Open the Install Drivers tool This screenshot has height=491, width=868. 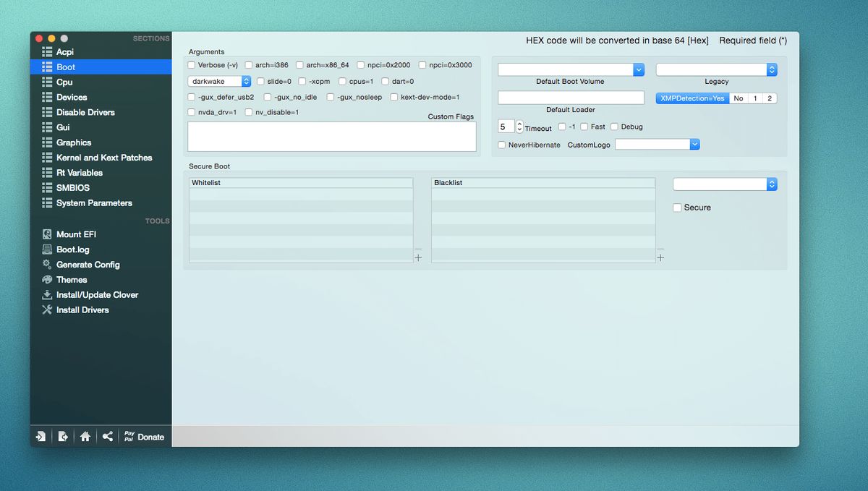pos(80,309)
